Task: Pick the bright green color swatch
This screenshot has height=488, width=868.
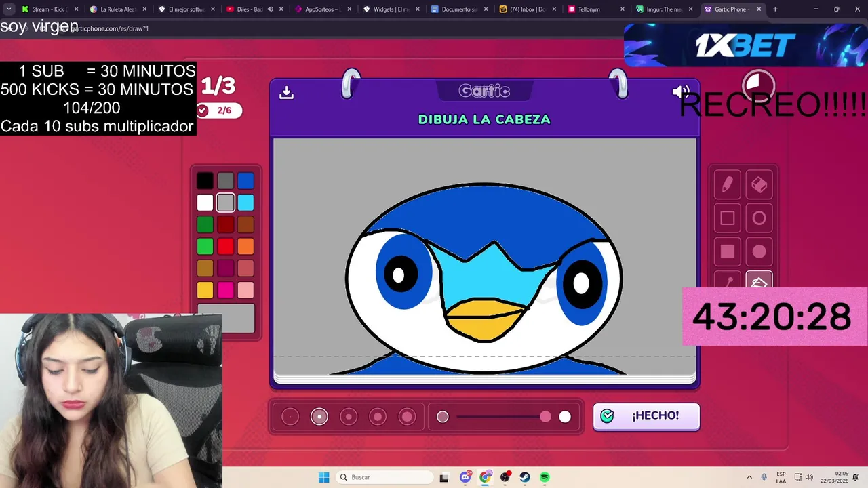Action: pyautogui.click(x=205, y=246)
